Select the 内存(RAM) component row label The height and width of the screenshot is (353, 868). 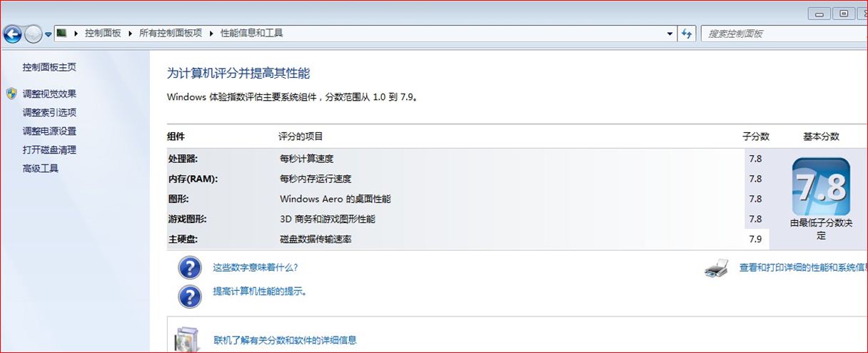193,179
